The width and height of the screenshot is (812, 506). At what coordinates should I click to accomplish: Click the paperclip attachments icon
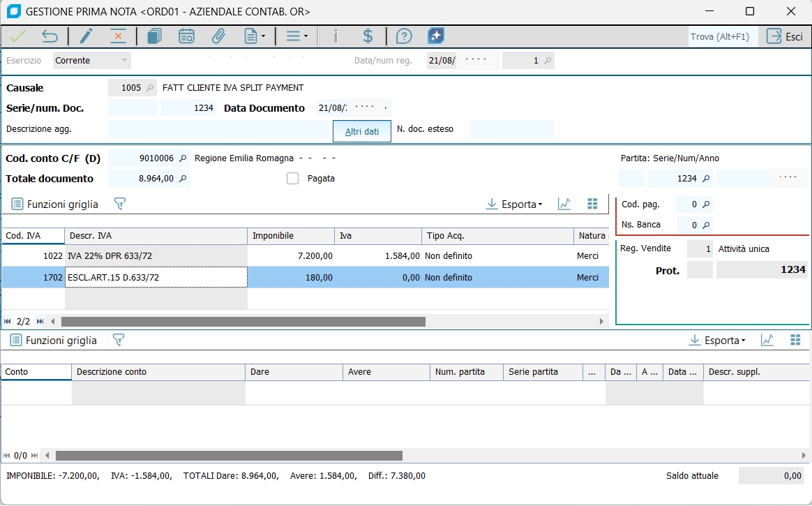tap(218, 36)
